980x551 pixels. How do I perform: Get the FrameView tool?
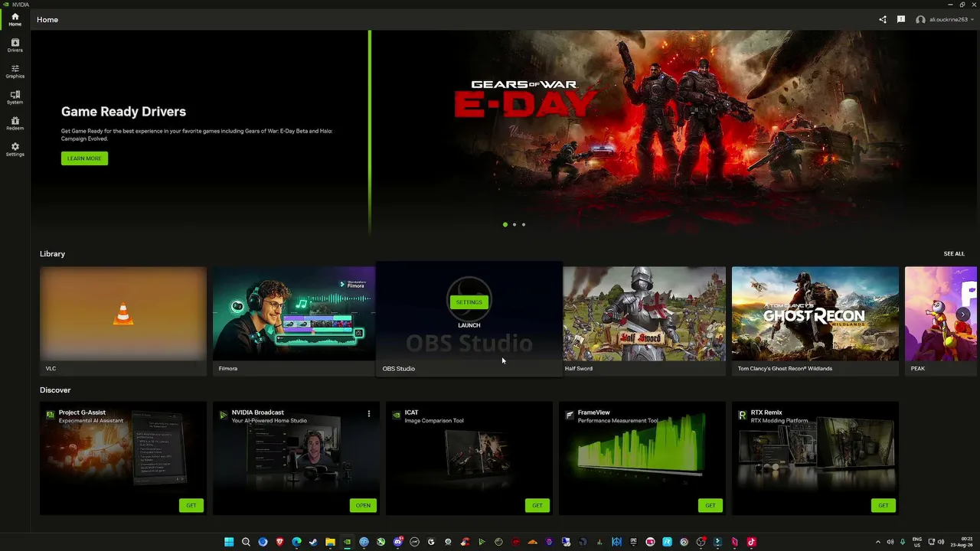coord(710,505)
